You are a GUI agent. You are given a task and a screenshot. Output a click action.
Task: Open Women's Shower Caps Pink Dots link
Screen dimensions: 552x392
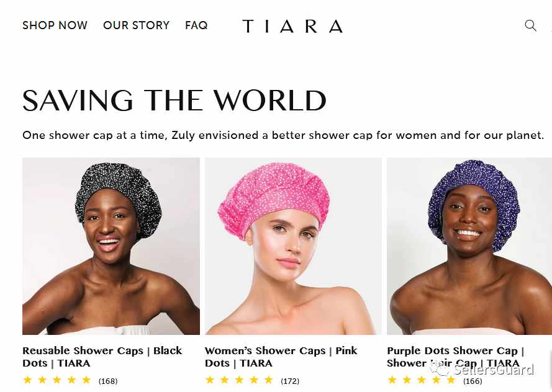tap(281, 357)
